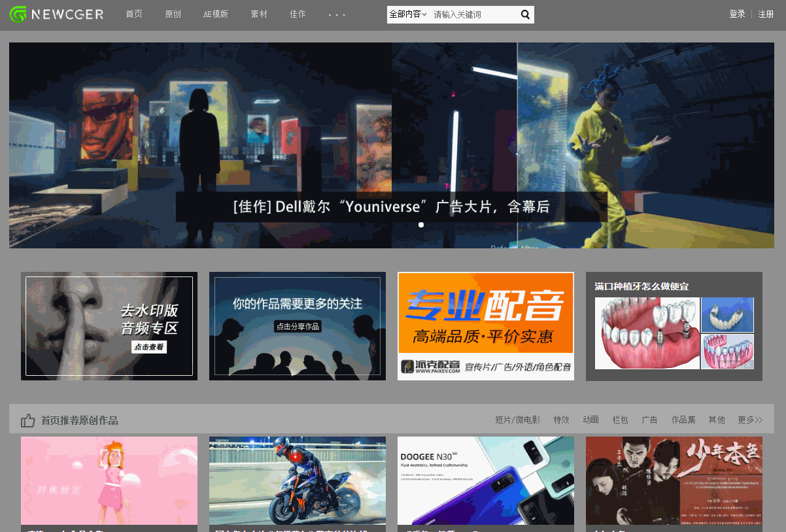This screenshot has height=532, width=786.
Task: Click the thumbs-up recommended works icon
Action: [27, 420]
